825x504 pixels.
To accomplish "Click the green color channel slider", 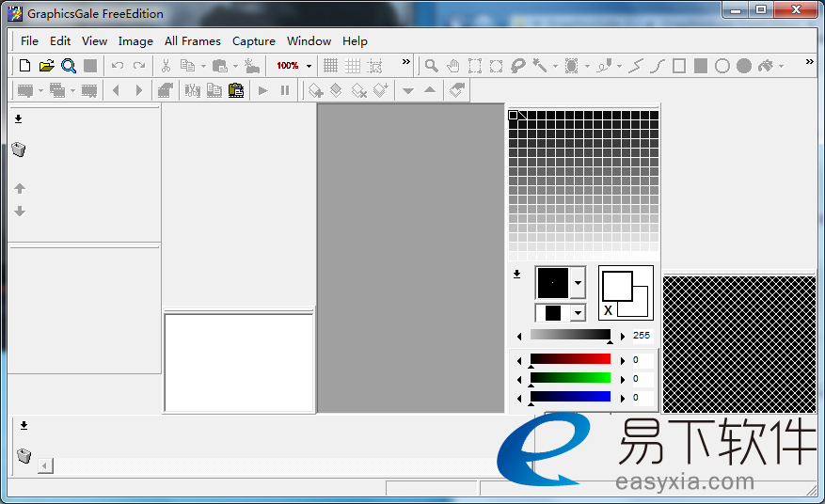I will coord(570,378).
